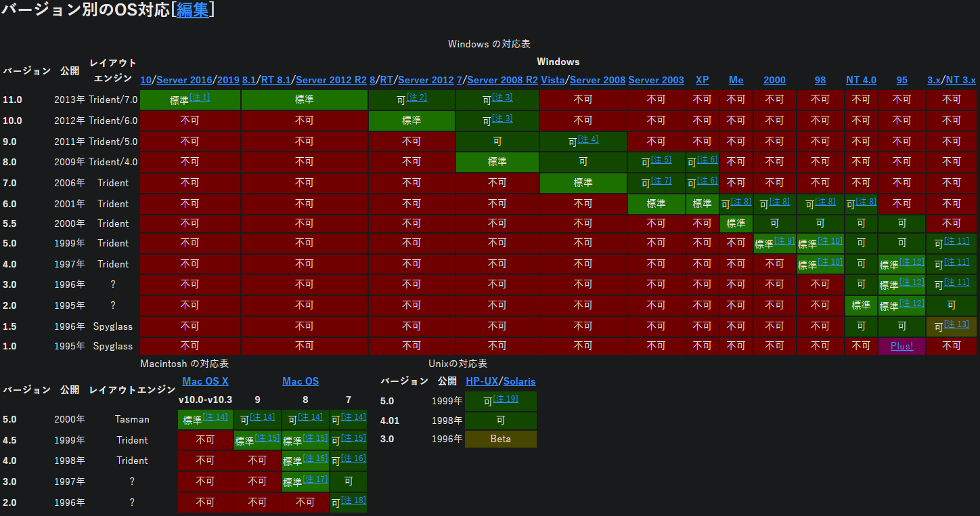This screenshot has height=516, width=980.
Task: Click the Windows の対応表 caption
Action: [x=489, y=44]
